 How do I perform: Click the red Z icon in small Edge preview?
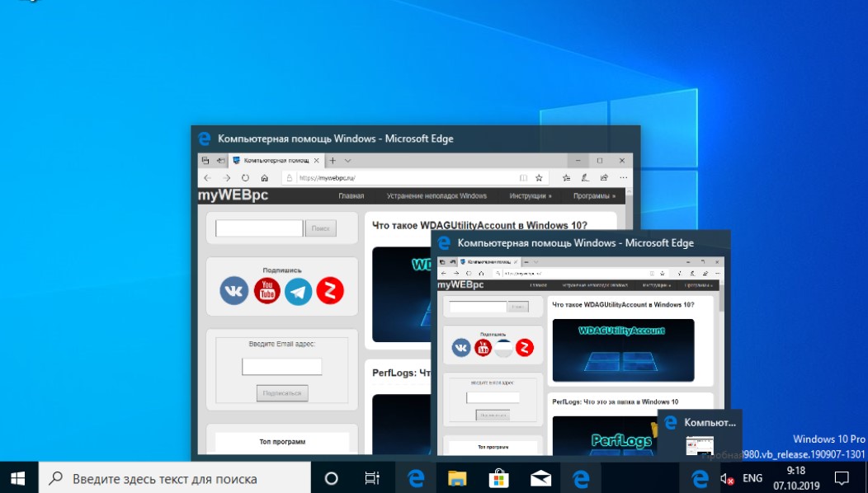click(x=525, y=347)
